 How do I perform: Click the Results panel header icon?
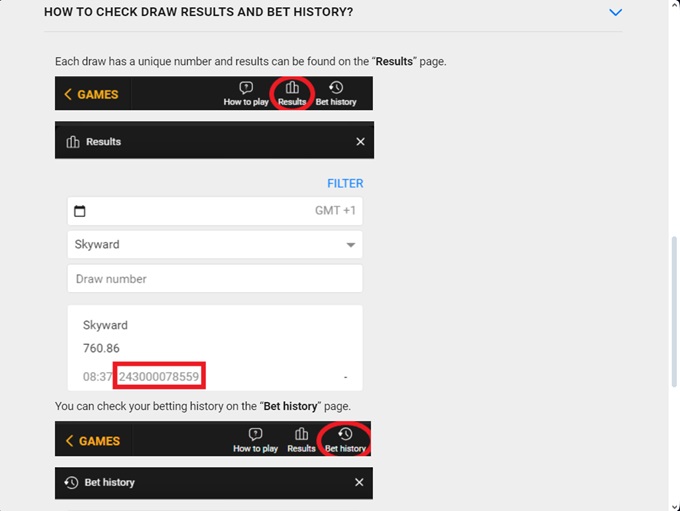[x=73, y=142]
